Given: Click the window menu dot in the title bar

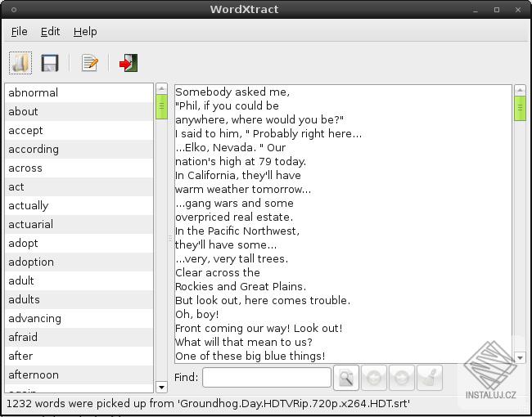Looking at the screenshot, I should tap(14, 10).
